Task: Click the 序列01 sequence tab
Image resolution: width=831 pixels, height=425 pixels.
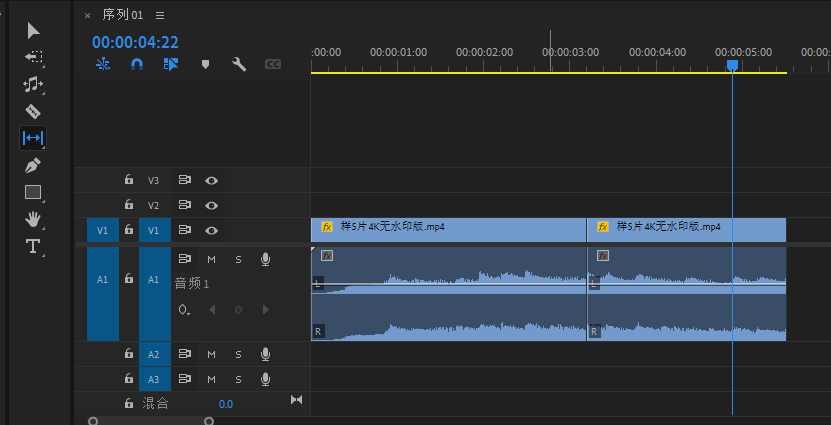Action: 122,15
